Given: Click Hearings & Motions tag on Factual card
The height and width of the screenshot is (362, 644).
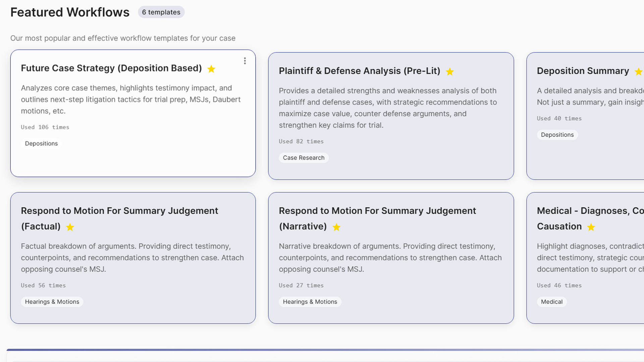Looking at the screenshot, I should (52, 302).
